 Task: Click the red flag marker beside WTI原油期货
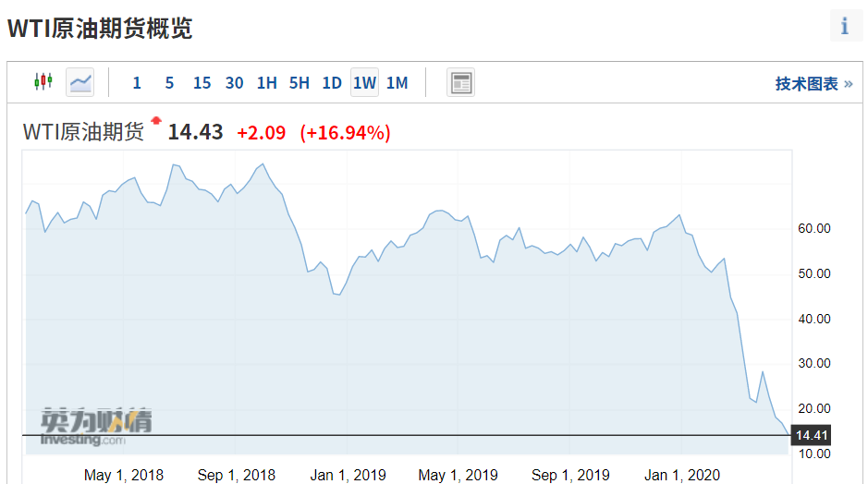[156, 121]
